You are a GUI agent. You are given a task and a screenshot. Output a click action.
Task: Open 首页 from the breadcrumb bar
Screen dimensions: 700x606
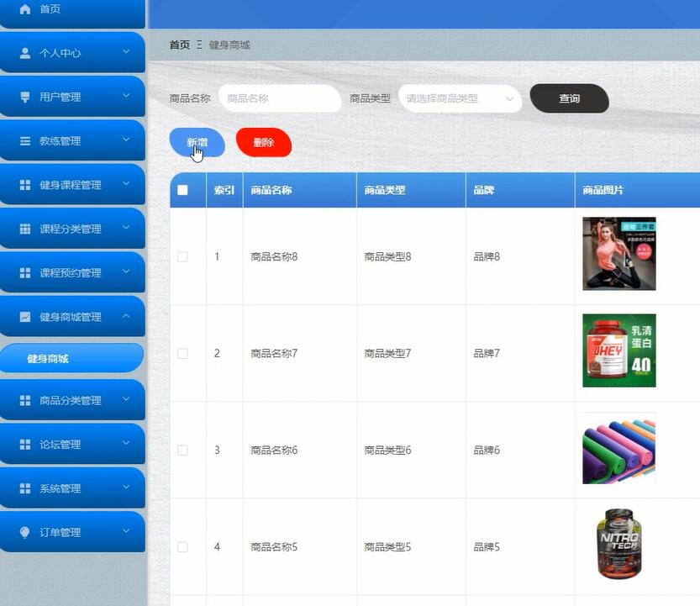(179, 45)
